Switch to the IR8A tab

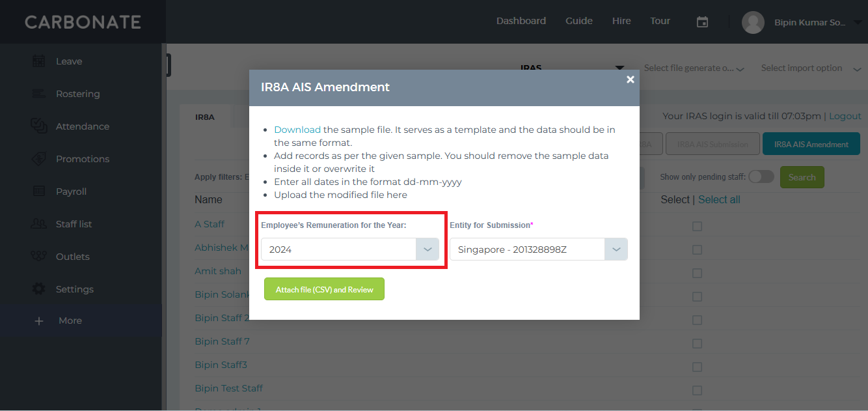pos(205,117)
